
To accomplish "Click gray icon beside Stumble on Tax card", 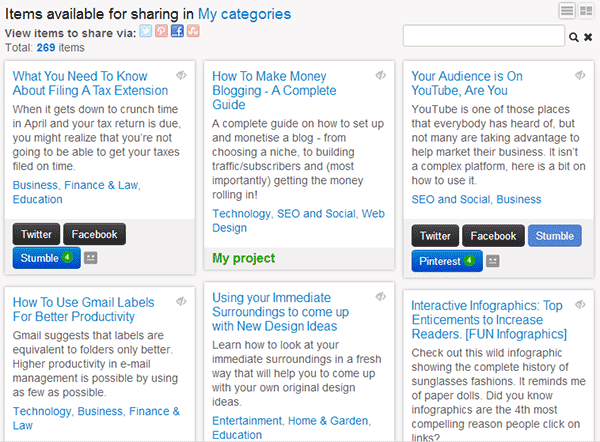I will pos(91,258).
